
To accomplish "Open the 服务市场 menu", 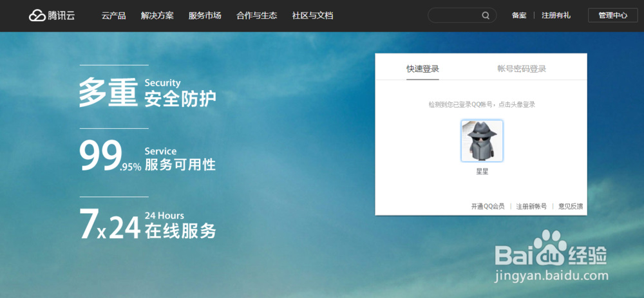I will [x=205, y=15].
